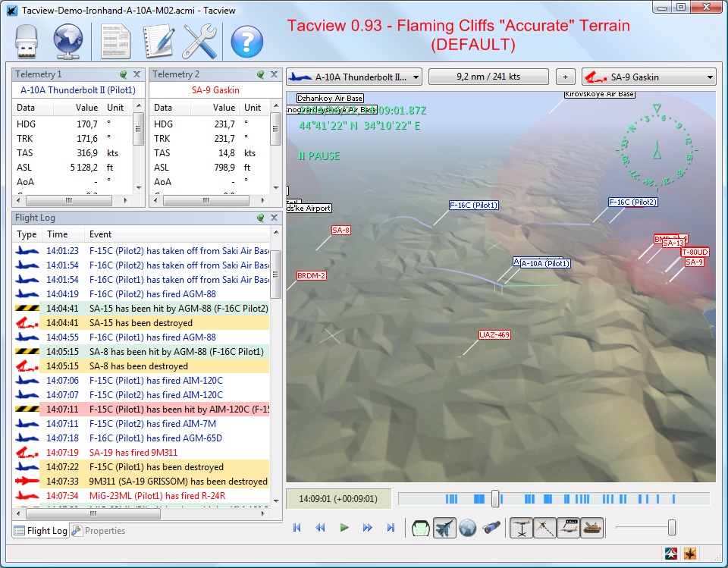Switch to cockpit HUD view
Screen dimensions: 728x568
tap(421, 528)
